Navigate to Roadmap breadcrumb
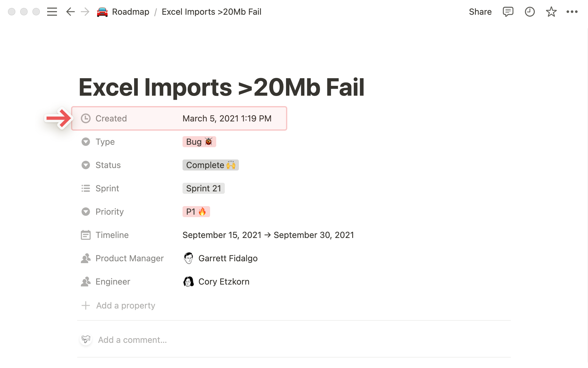Image resolution: width=588 pixels, height=368 pixels. point(130,12)
